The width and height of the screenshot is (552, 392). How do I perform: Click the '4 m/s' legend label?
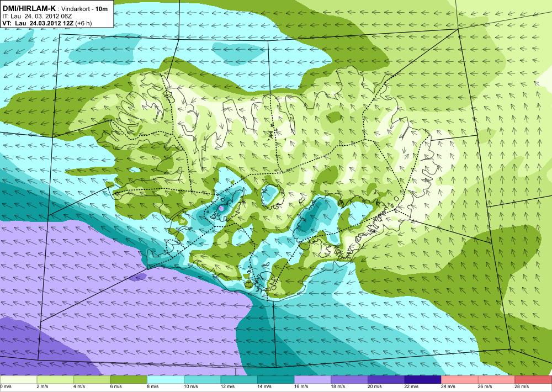[x=79, y=386]
